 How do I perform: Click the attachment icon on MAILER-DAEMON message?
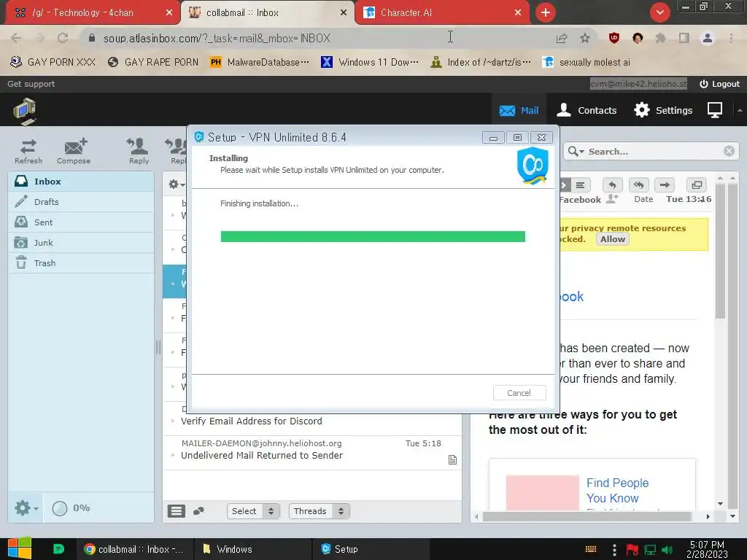tap(452, 459)
